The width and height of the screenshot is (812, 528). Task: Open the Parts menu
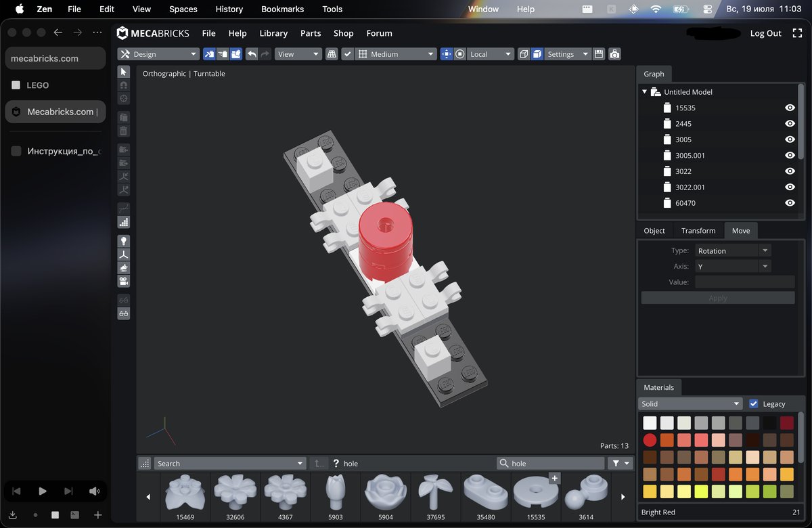point(311,33)
